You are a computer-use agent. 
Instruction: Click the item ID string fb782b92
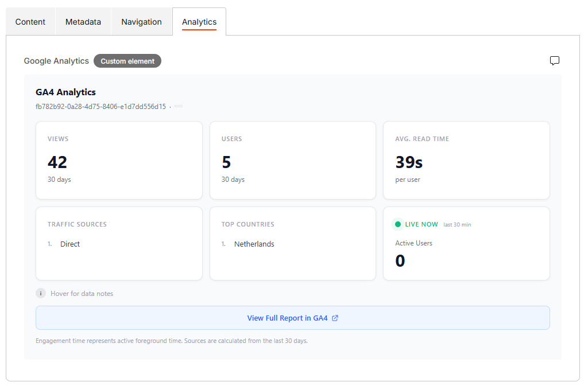tap(100, 107)
